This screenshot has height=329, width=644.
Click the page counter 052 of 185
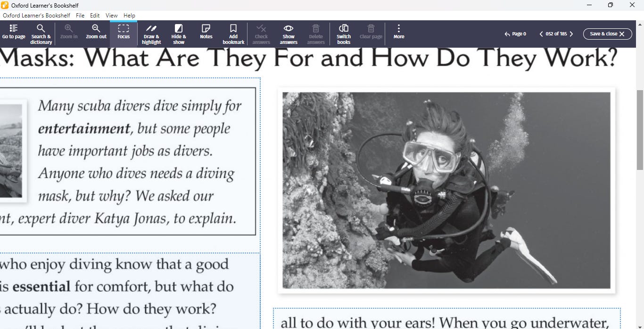[556, 34]
